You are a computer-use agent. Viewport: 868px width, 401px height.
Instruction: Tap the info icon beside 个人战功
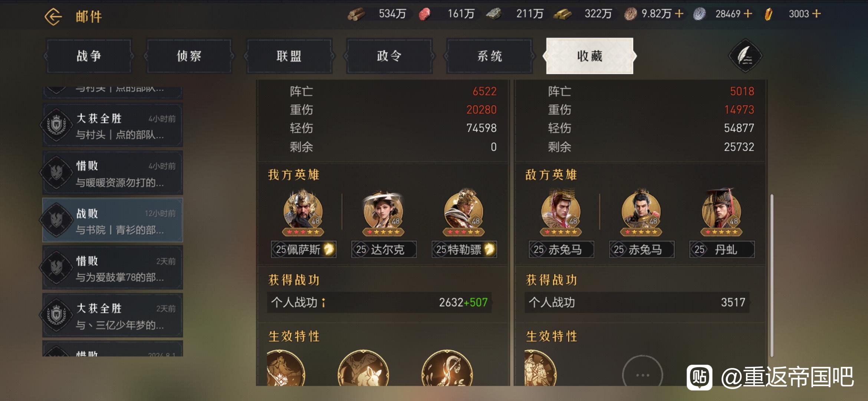coord(323,303)
